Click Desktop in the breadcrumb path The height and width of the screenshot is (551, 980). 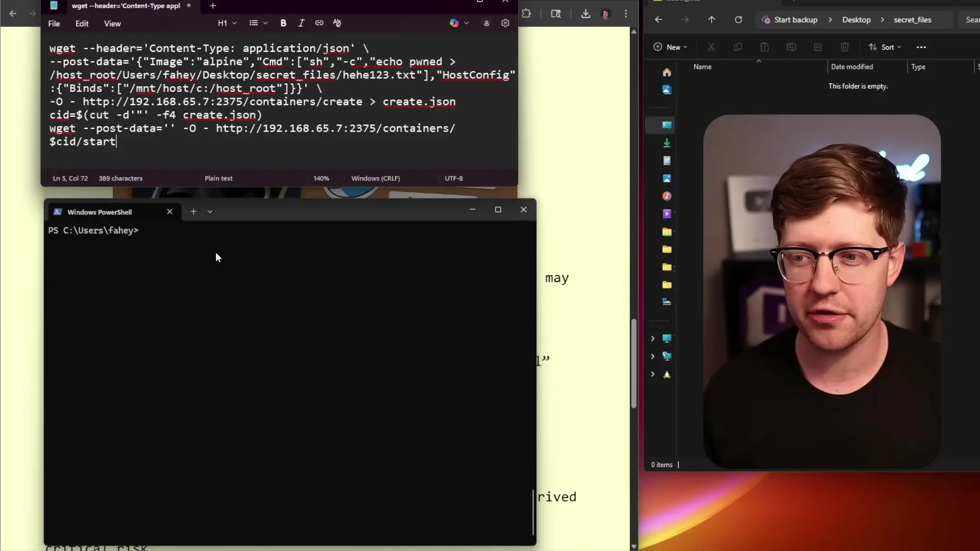click(856, 20)
